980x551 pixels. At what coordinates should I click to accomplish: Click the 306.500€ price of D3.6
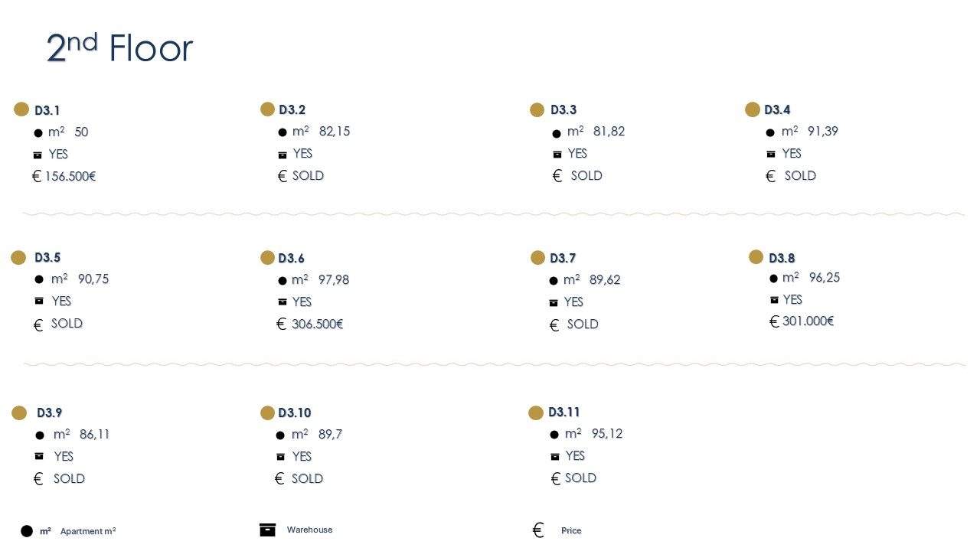point(317,324)
